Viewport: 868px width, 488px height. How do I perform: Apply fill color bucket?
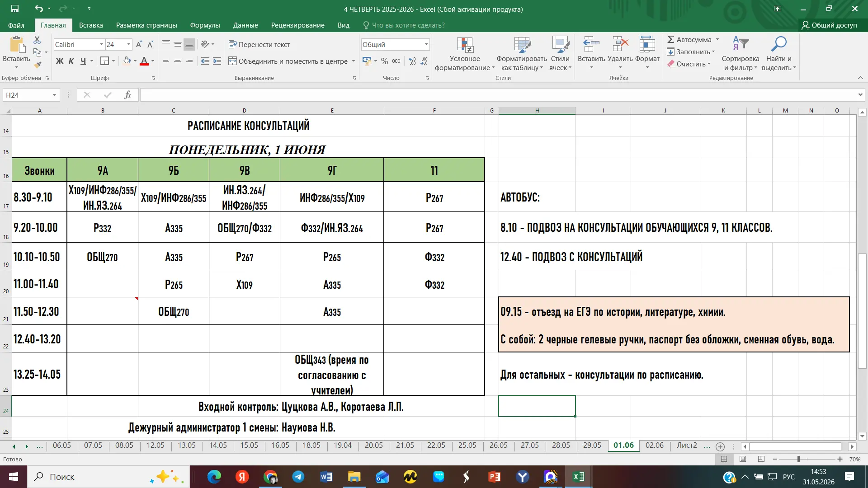pyautogui.click(x=127, y=61)
